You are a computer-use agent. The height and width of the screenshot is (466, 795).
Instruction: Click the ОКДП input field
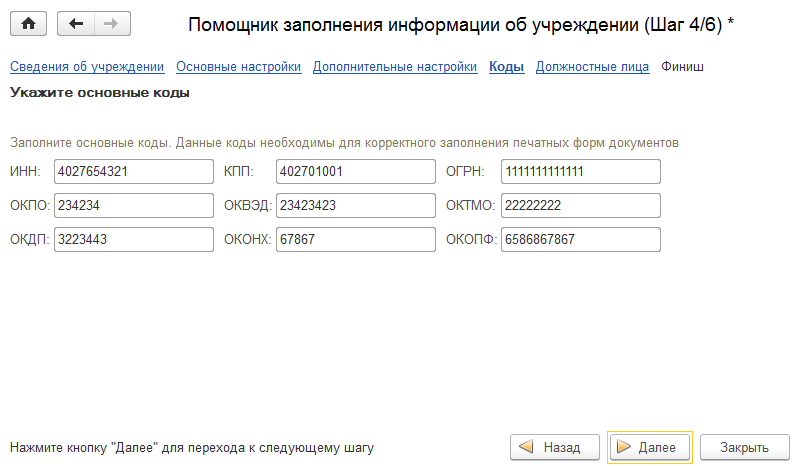pos(134,240)
